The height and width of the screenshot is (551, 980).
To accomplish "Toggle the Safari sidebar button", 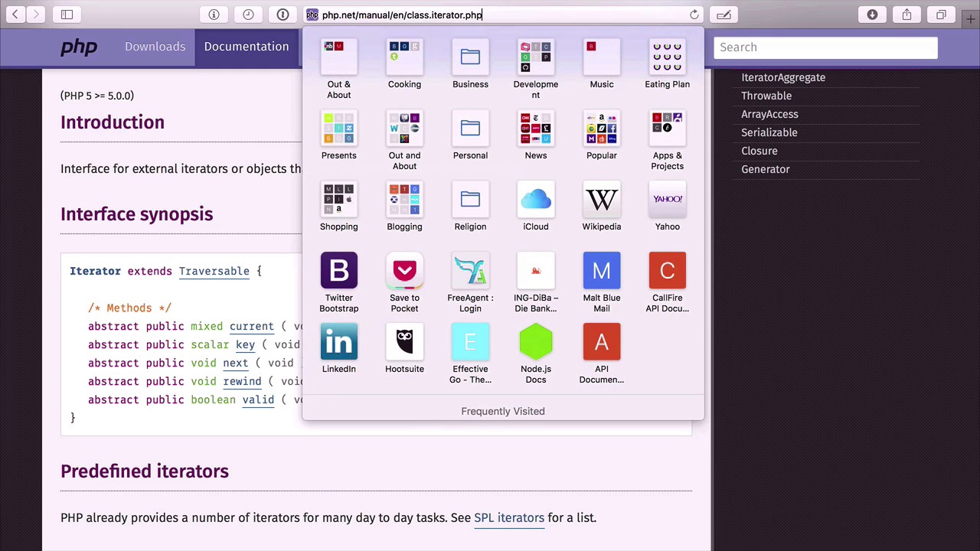I will 67,15.
